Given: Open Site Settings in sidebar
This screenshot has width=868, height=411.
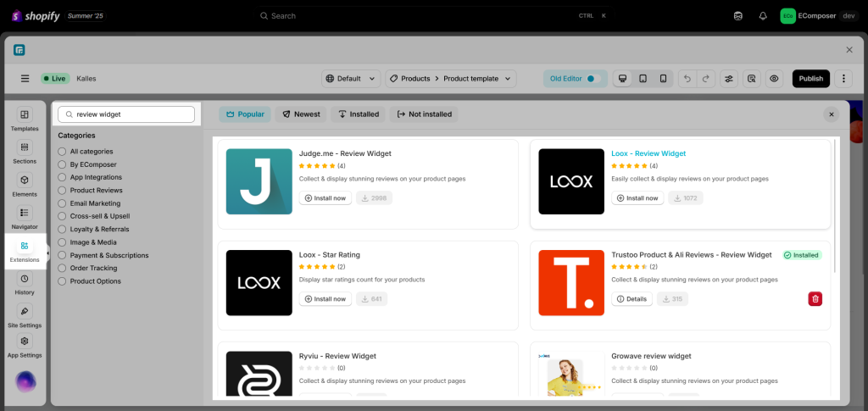Looking at the screenshot, I should [x=25, y=316].
